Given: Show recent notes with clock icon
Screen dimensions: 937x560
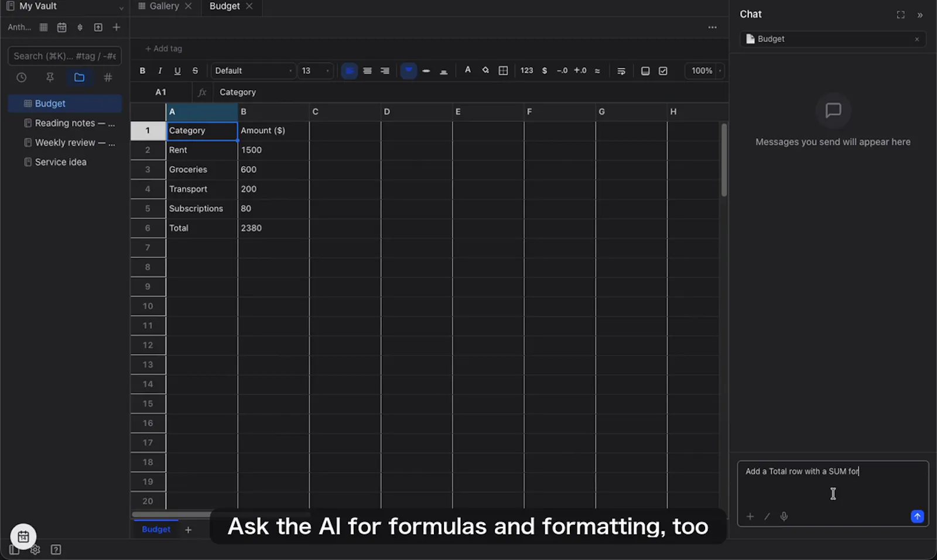Looking at the screenshot, I should tap(22, 77).
